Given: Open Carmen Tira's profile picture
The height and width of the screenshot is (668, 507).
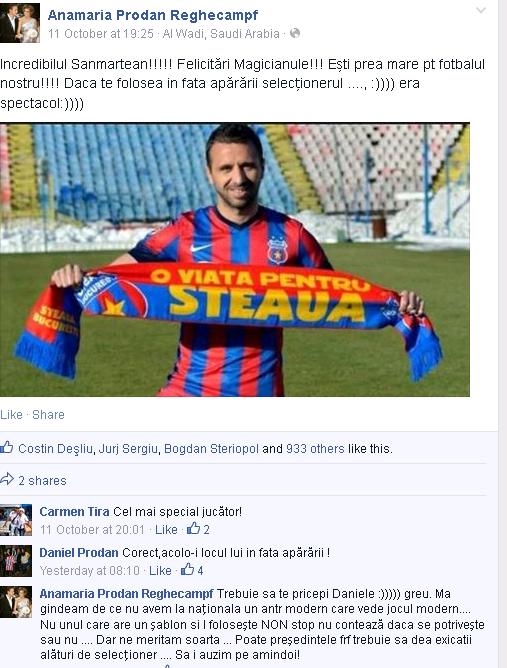Looking at the screenshot, I should (x=16, y=520).
